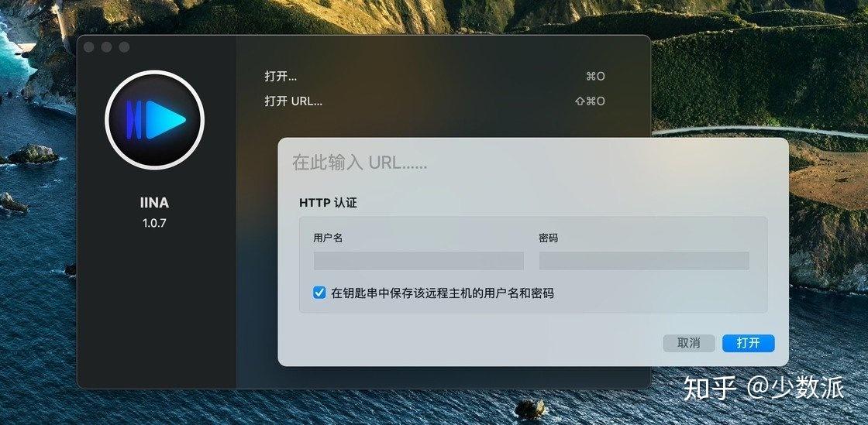Click the IINA application name label

coord(154,203)
